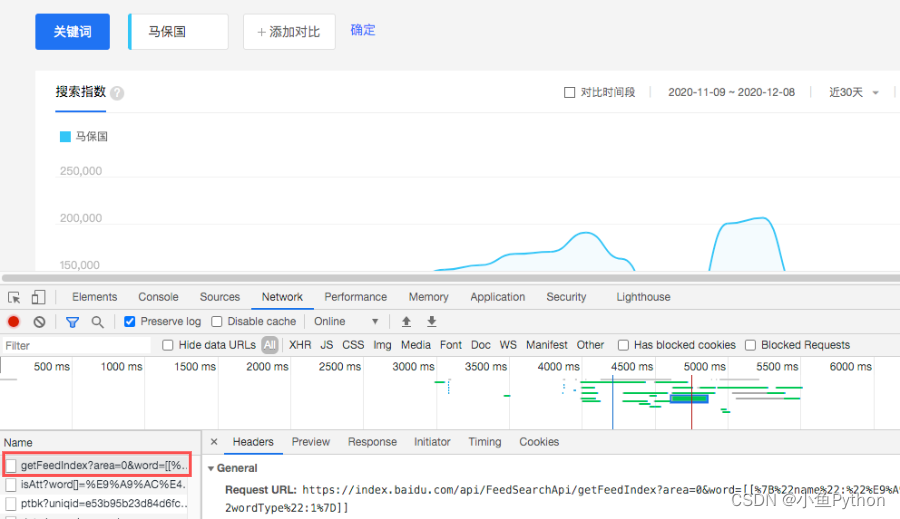
Task: Uncheck Preserve log
Action: tap(130, 322)
